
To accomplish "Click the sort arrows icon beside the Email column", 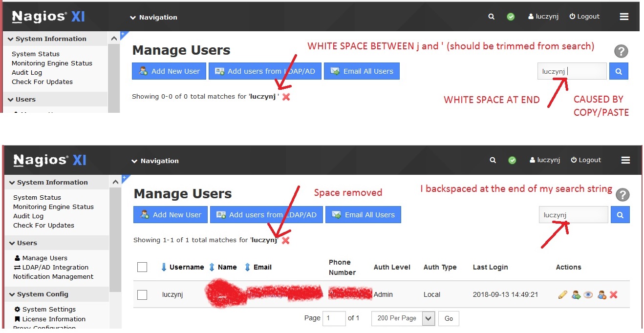I will (x=248, y=267).
